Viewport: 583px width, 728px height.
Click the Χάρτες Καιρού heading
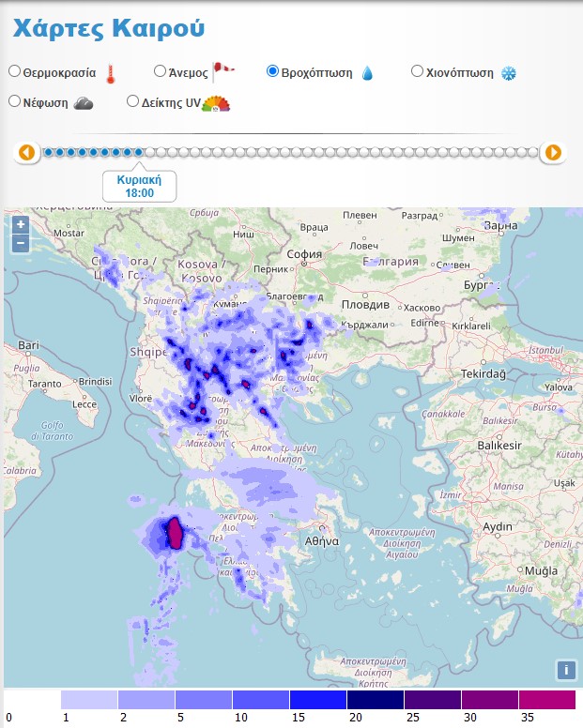tap(109, 28)
